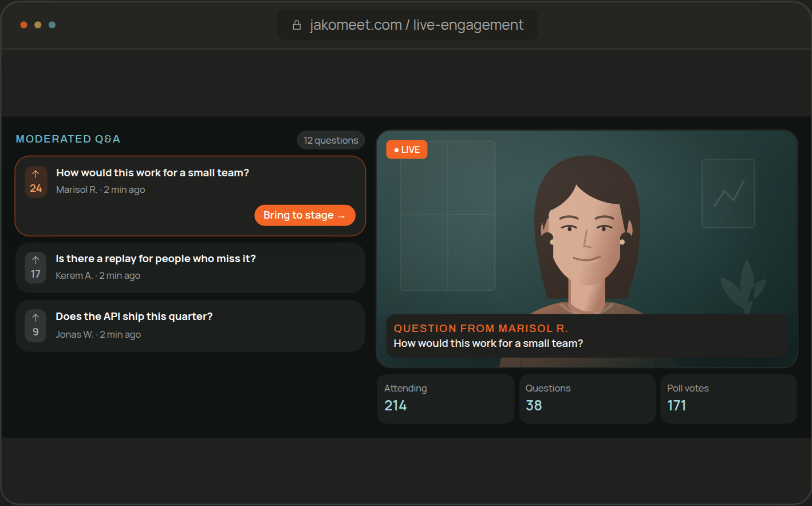Image resolution: width=812 pixels, height=506 pixels.
Task: Click 'Marisol R. · 2 min ago' author line
Action: [x=101, y=189]
